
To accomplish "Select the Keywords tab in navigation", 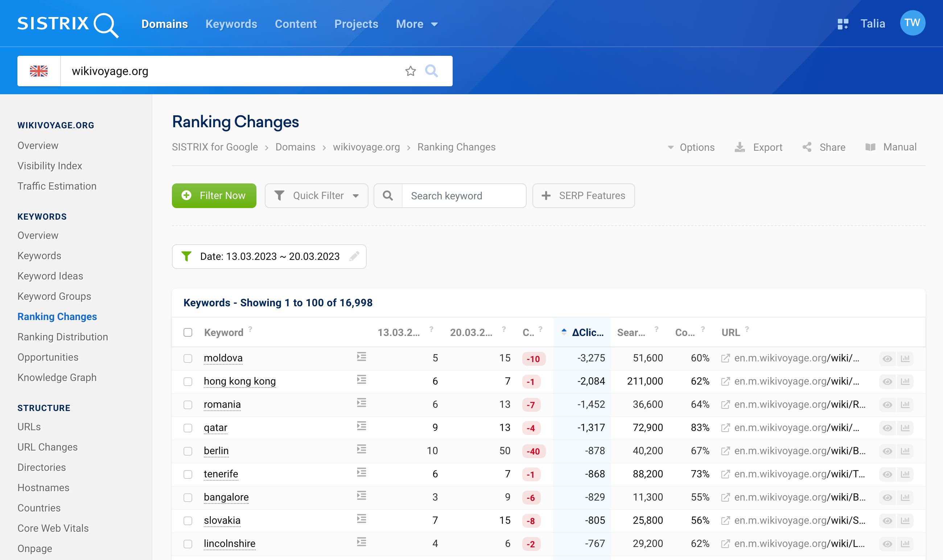I will [231, 24].
